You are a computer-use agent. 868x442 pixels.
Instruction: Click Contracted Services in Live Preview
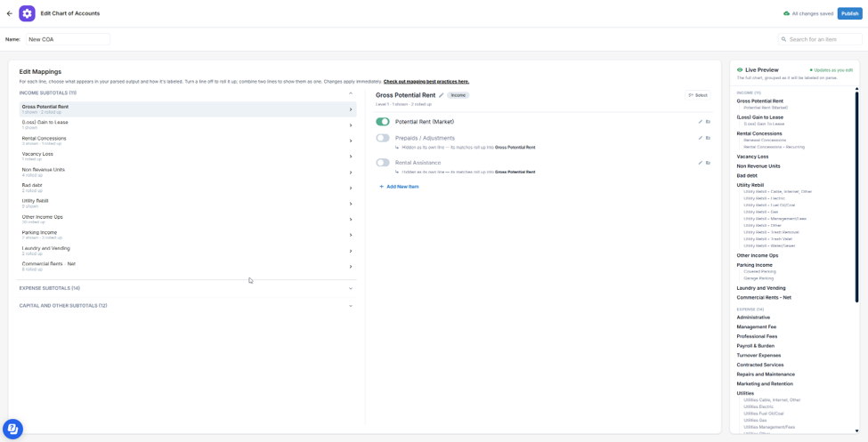[x=760, y=366]
